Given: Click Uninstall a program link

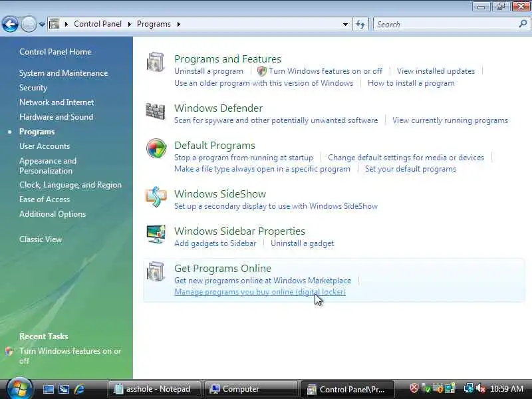Looking at the screenshot, I should click(x=209, y=71).
